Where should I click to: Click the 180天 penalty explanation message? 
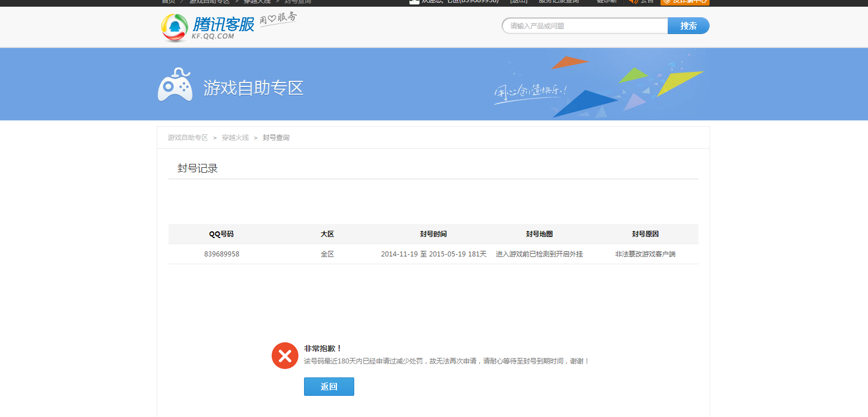point(446,361)
